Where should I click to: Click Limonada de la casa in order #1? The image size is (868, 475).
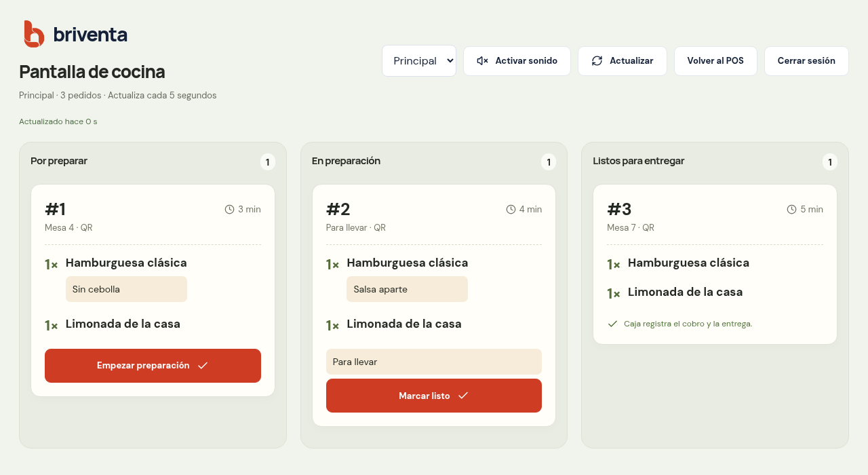point(123,324)
